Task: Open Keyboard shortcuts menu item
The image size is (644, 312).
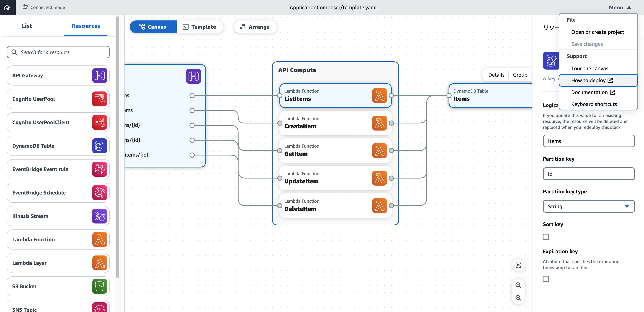Action: point(594,104)
